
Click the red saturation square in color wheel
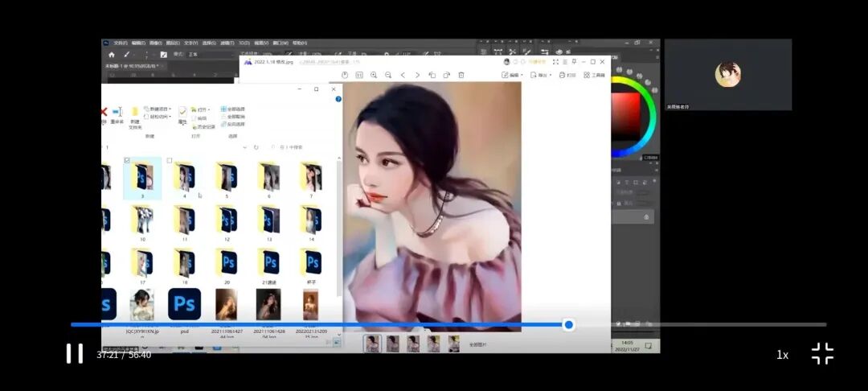coord(625,117)
